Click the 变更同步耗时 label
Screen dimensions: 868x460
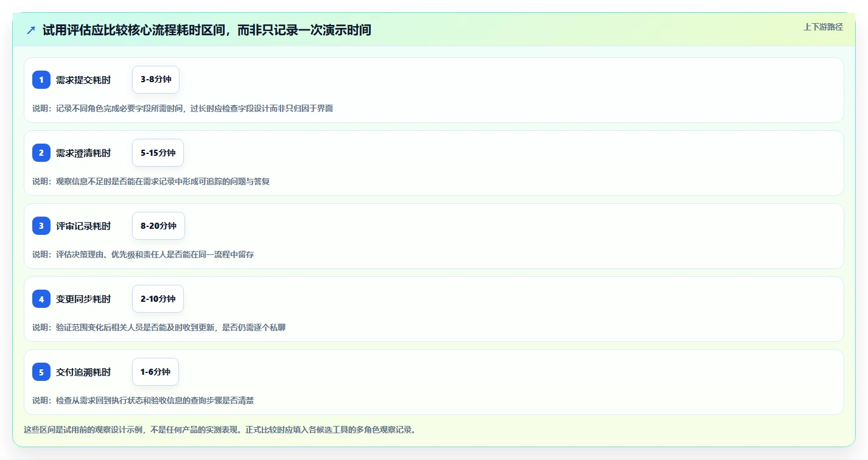[83, 299]
